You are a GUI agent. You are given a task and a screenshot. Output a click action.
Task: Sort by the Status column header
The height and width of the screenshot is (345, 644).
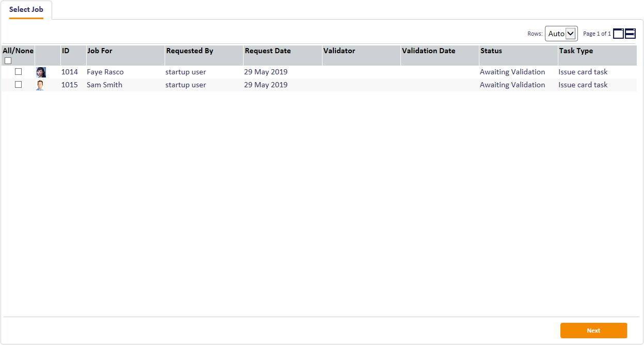pyautogui.click(x=491, y=51)
